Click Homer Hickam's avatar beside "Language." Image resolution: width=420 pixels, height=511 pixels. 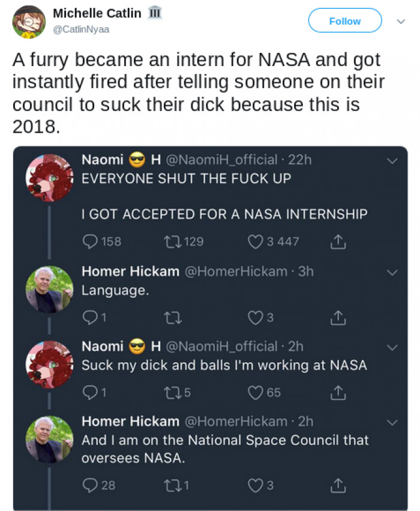[49, 291]
